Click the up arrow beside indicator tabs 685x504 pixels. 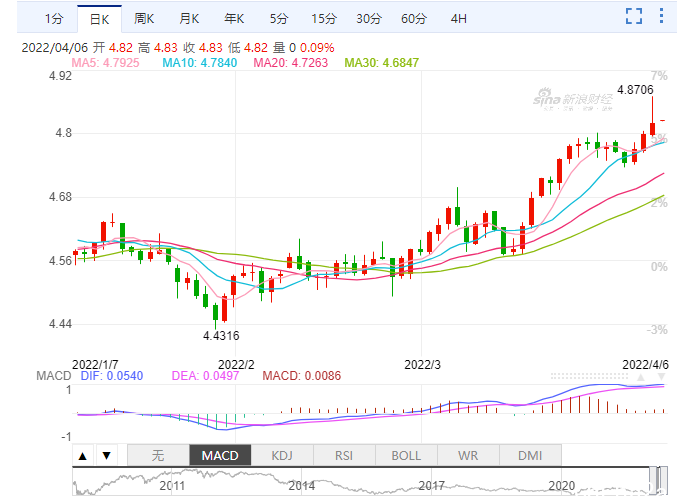[x=83, y=456]
